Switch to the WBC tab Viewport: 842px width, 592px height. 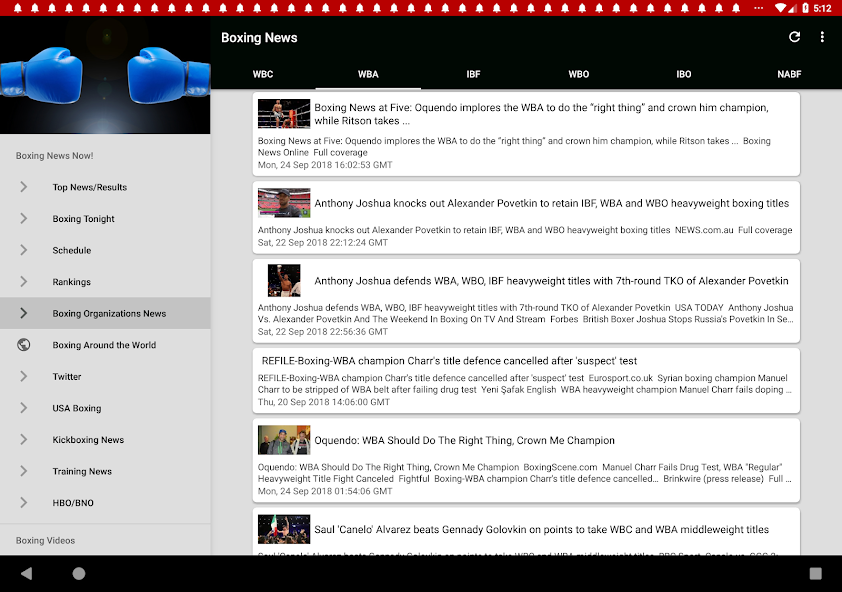[263, 74]
